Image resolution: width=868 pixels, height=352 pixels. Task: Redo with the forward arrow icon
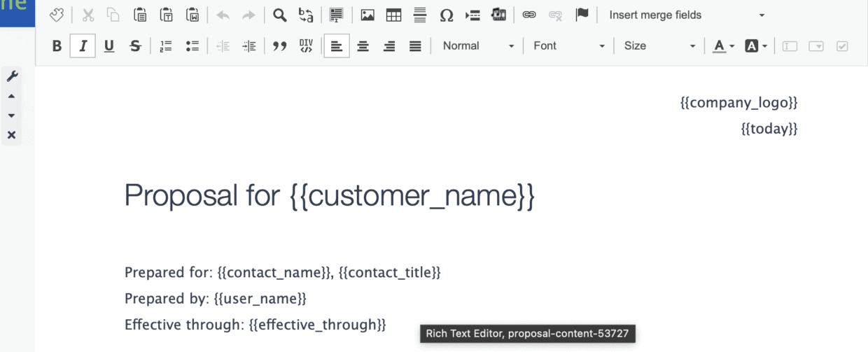[248, 15]
